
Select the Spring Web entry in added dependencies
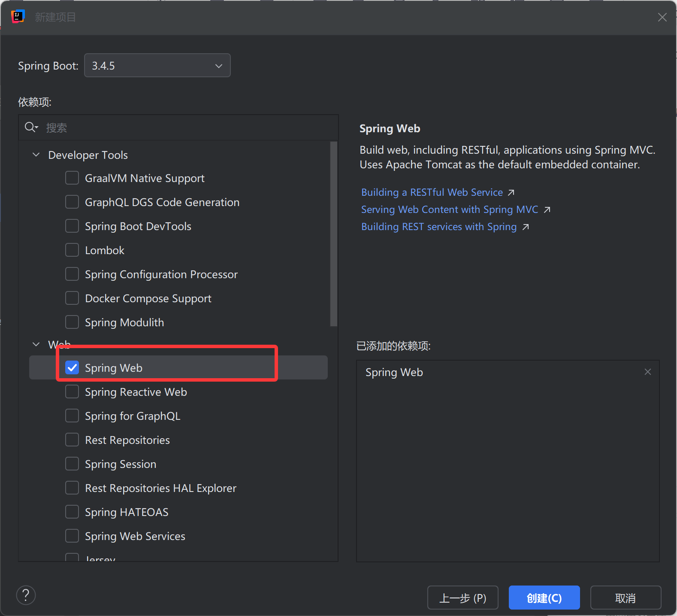tap(394, 372)
